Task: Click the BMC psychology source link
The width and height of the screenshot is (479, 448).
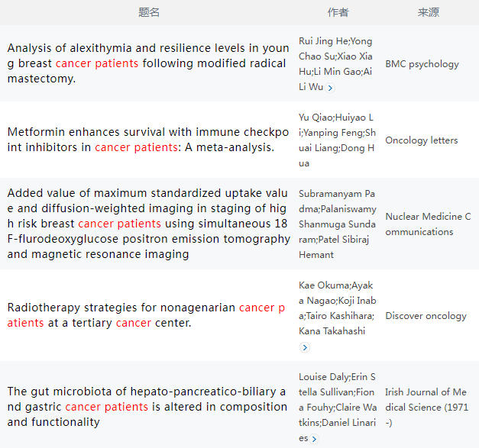Action: [x=422, y=64]
